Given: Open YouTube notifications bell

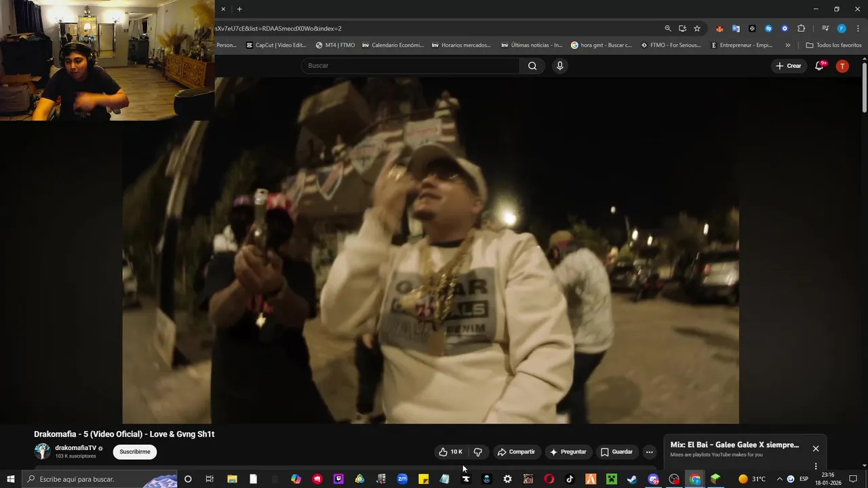Looking at the screenshot, I should click(819, 66).
